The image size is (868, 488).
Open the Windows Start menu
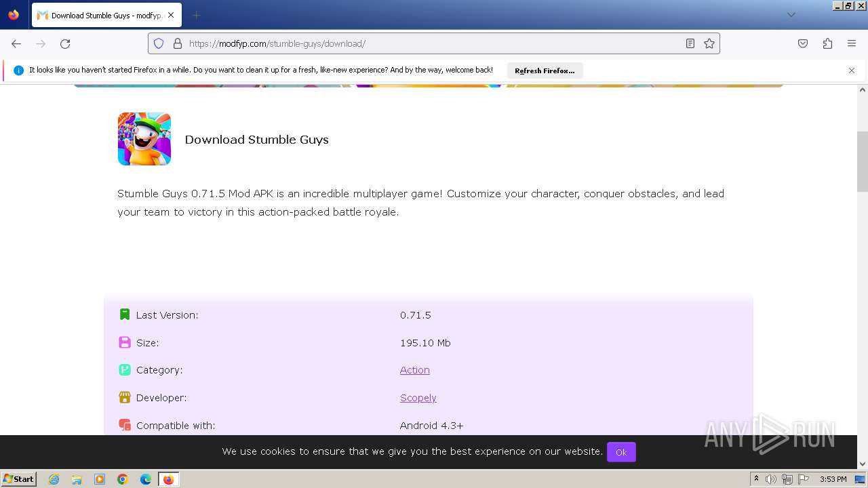(x=18, y=479)
